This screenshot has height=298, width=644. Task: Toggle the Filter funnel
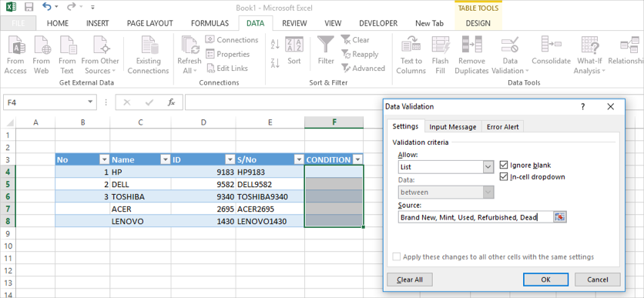326,51
